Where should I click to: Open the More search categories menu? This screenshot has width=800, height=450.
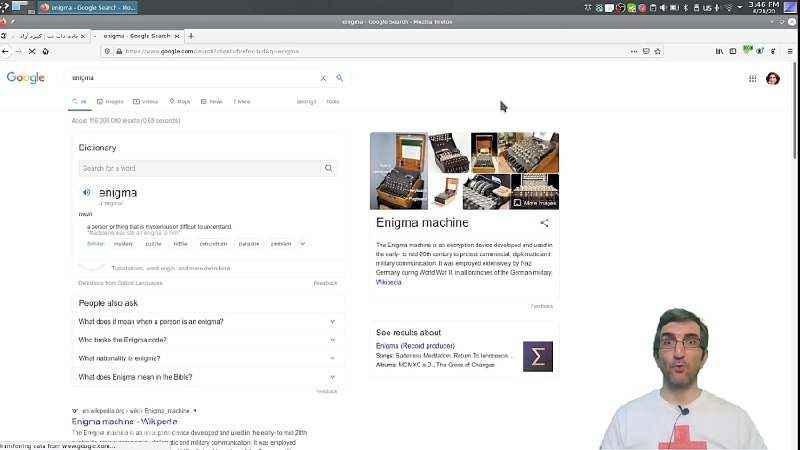(x=242, y=102)
